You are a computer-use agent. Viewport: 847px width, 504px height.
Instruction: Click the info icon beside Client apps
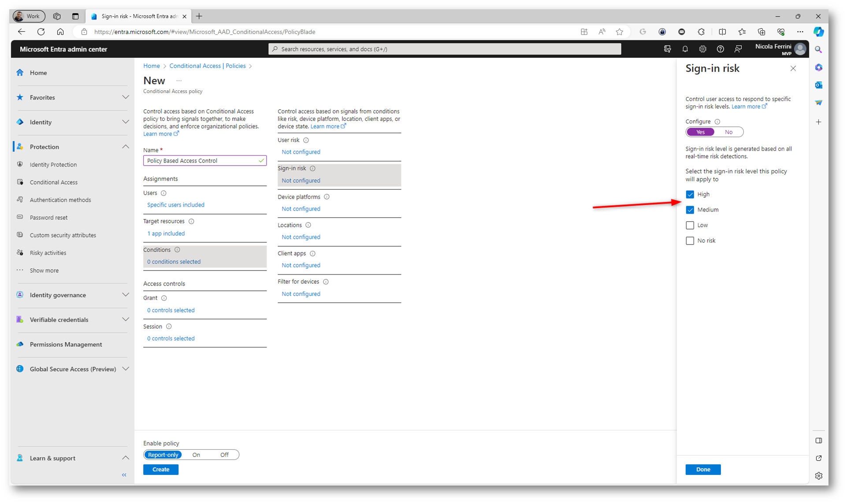pyautogui.click(x=312, y=253)
